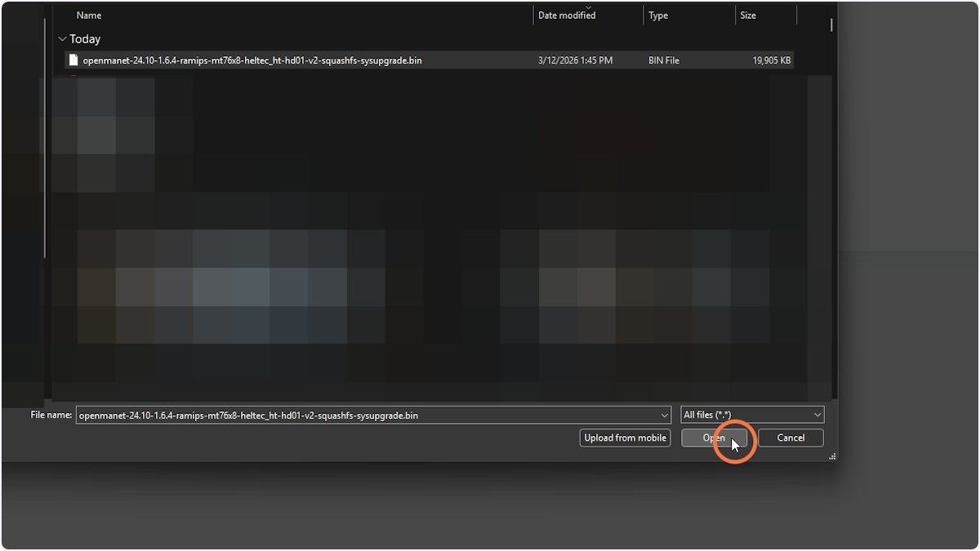The height and width of the screenshot is (551, 980).
Task: Sort files by the Name column
Action: pos(88,15)
